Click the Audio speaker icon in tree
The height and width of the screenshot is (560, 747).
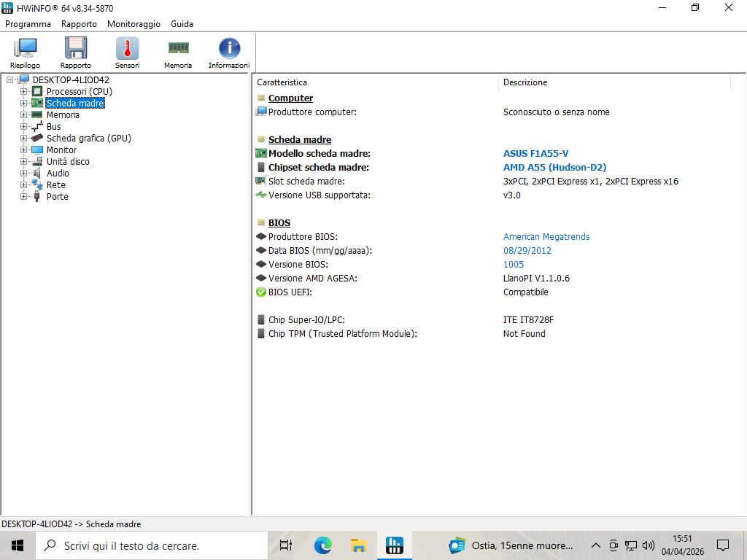(x=37, y=174)
